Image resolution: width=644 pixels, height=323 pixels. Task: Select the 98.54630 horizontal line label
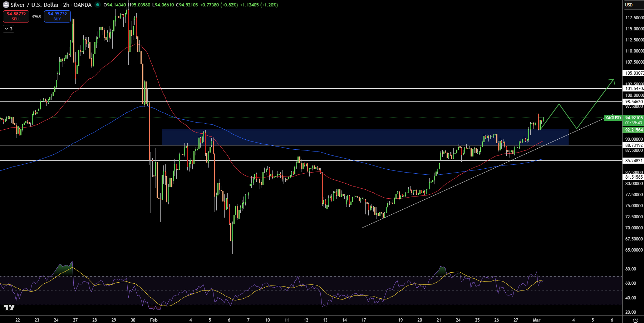634,102
